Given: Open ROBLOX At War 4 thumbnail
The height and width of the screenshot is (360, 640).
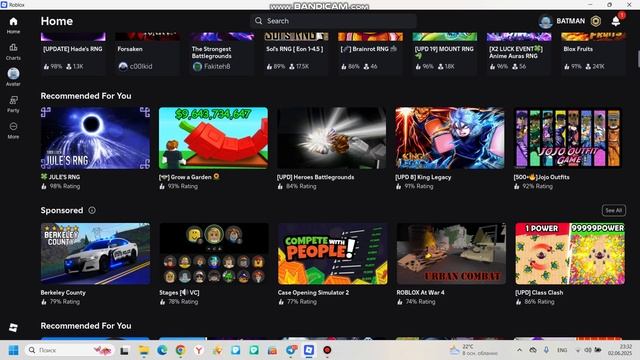Looking at the screenshot, I should (451, 253).
